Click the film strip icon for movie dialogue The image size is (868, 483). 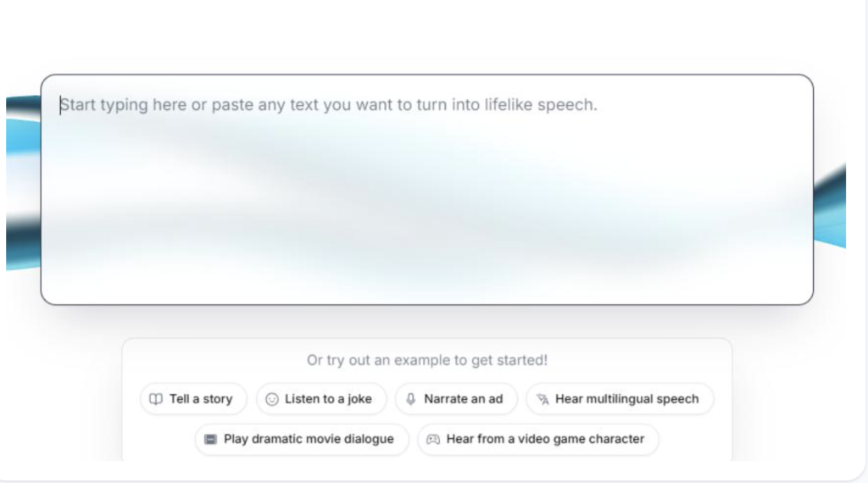point(210,439)
